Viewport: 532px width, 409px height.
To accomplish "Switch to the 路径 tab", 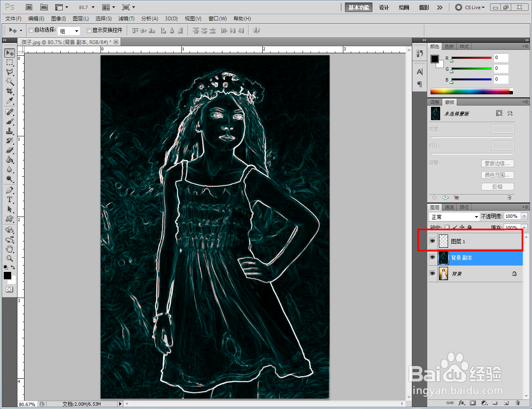I will (x=464, y=207).
